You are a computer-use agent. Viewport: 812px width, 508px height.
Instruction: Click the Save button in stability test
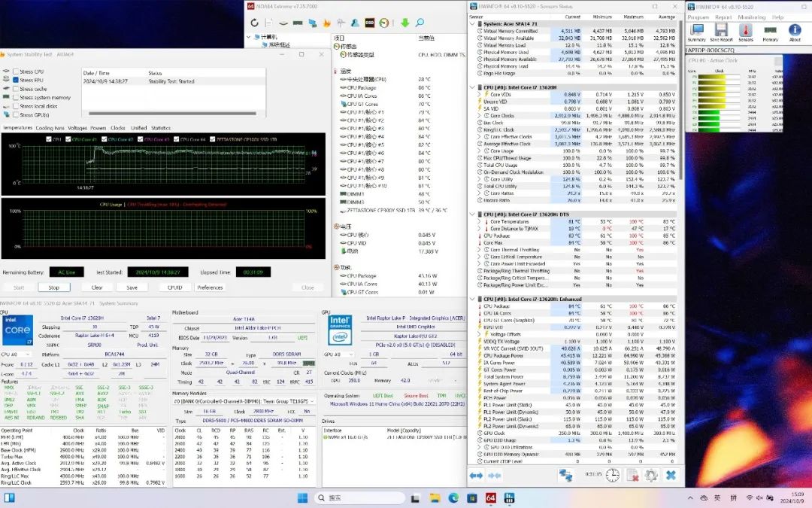132,287
